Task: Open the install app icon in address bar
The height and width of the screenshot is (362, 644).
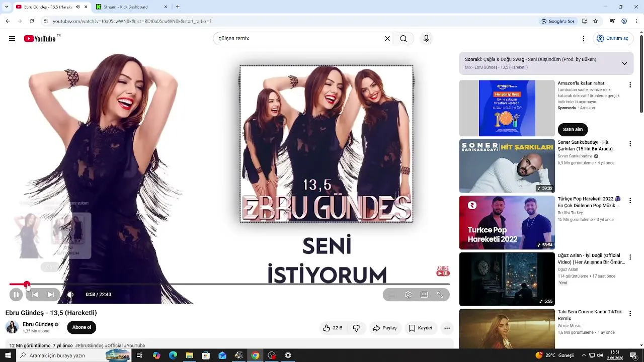Action: click(x=584, y=21)
